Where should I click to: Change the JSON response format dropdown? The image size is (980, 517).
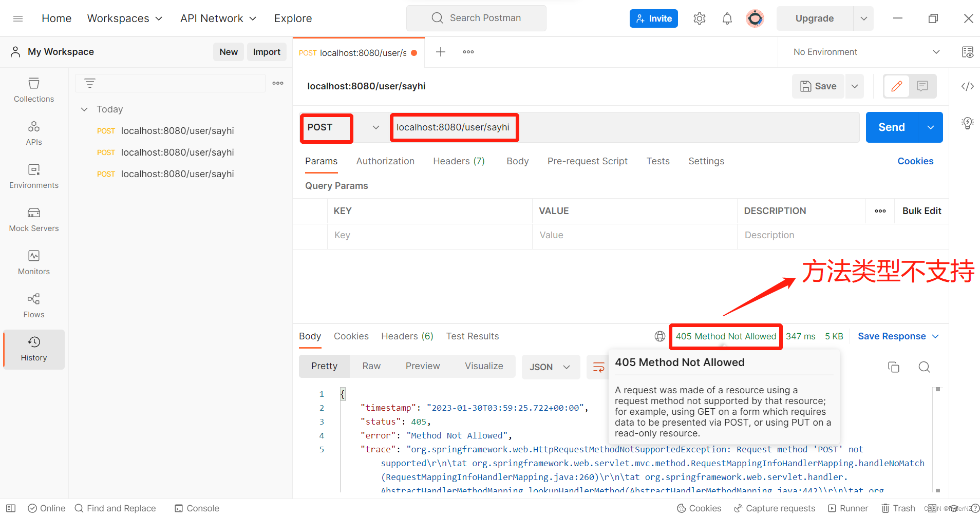tap(551, 367)
